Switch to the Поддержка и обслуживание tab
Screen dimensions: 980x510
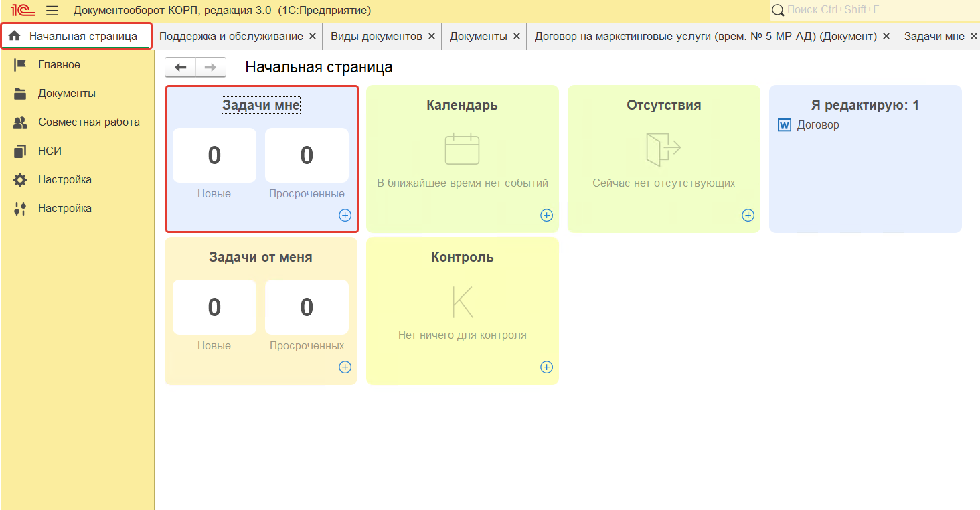point(231,36)
